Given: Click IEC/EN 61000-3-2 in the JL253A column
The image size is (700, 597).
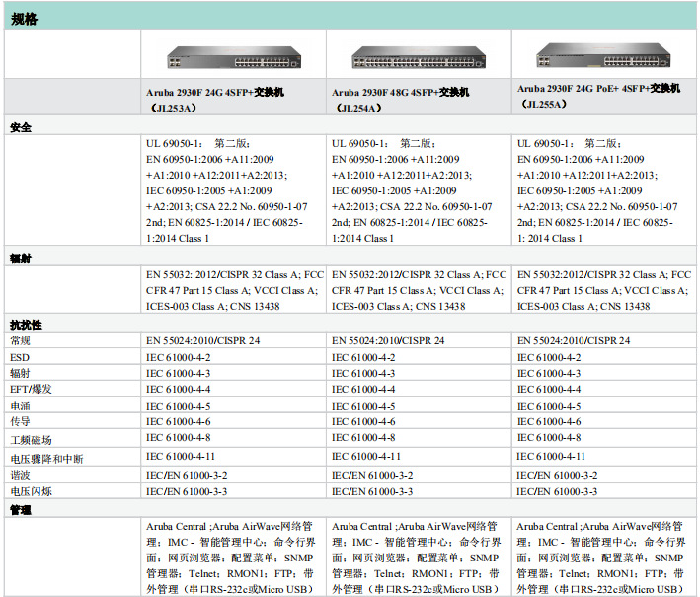Looking at the screenshot, I should pos(187,475).
